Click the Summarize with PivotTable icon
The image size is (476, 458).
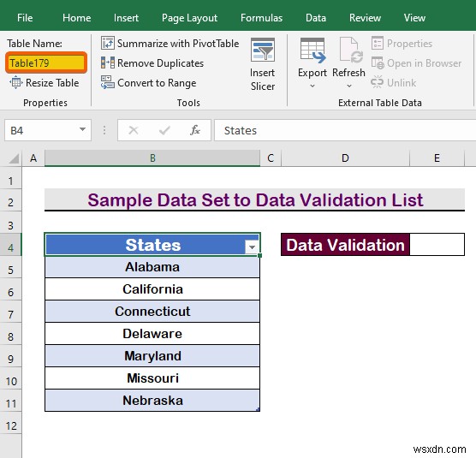point(108,43)
